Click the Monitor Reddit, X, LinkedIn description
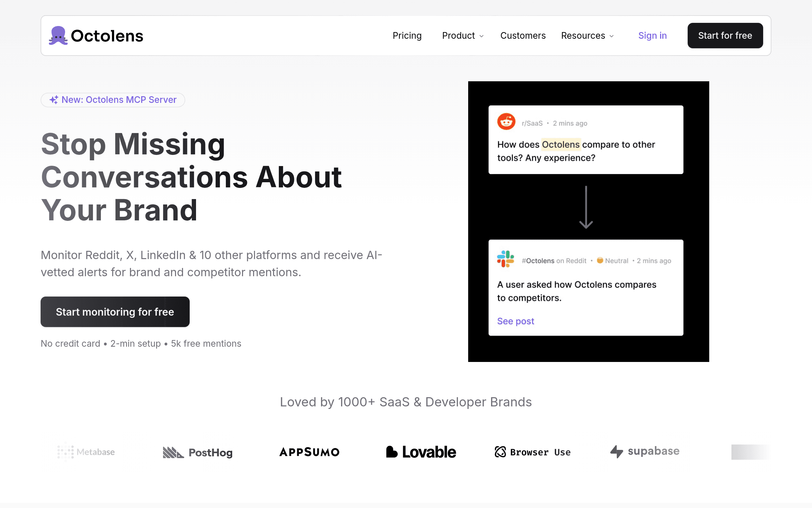812x508 pixels. point(211,264)
